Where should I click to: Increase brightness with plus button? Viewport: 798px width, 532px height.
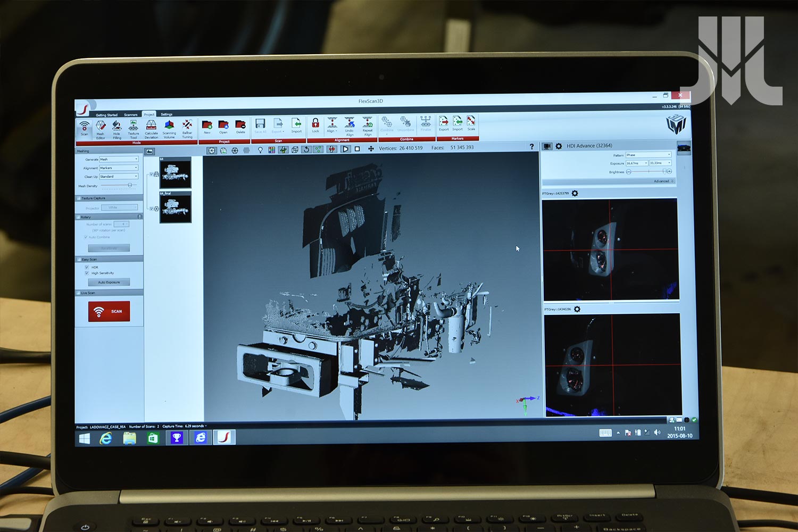tap(669, 171)
